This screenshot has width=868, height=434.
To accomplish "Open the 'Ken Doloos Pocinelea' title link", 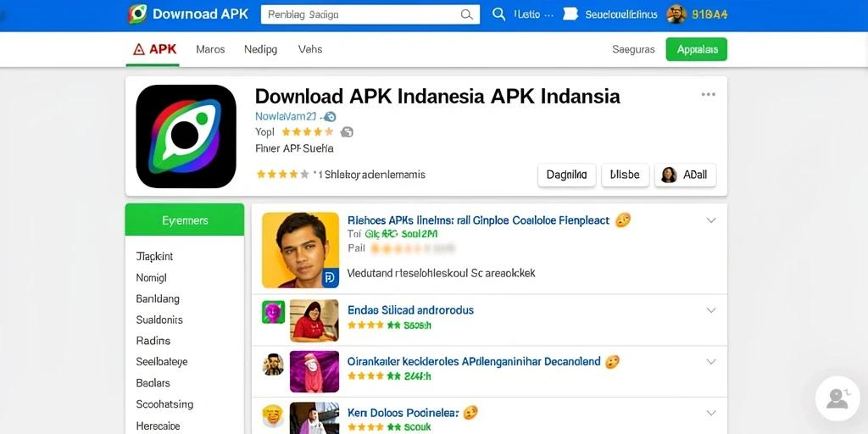I will point(403,413).
